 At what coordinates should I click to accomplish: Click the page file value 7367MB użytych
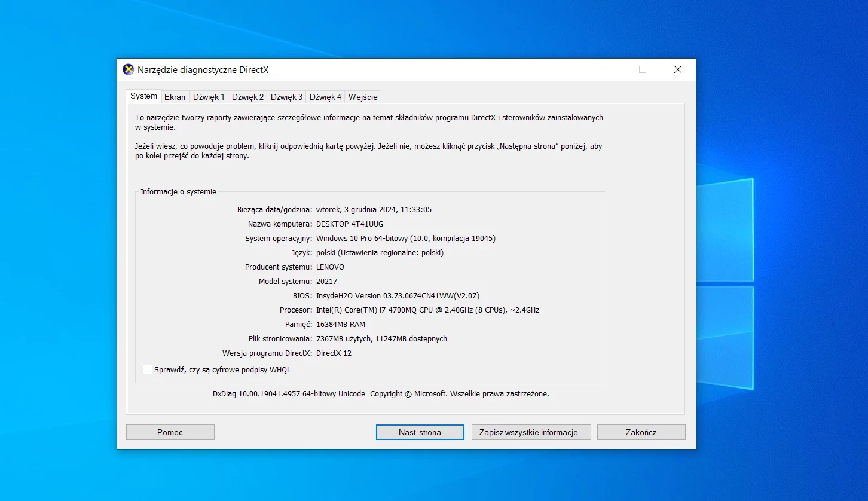(x=381, y=339)
